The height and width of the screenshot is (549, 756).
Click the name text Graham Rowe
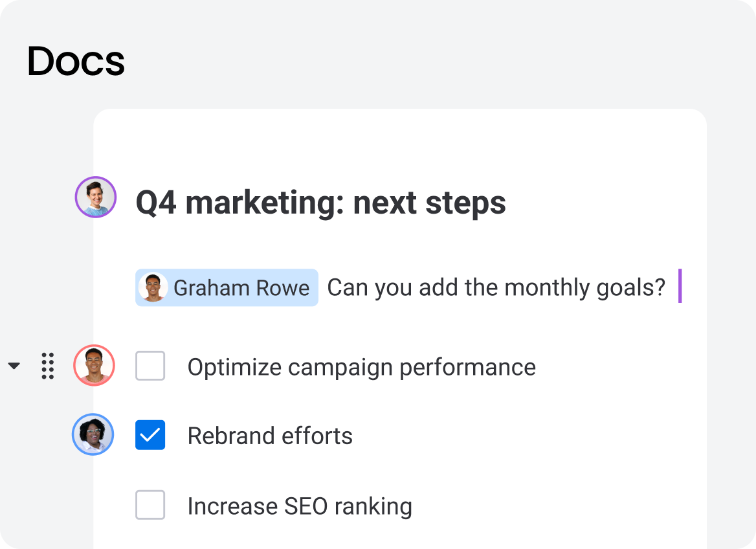241,288
